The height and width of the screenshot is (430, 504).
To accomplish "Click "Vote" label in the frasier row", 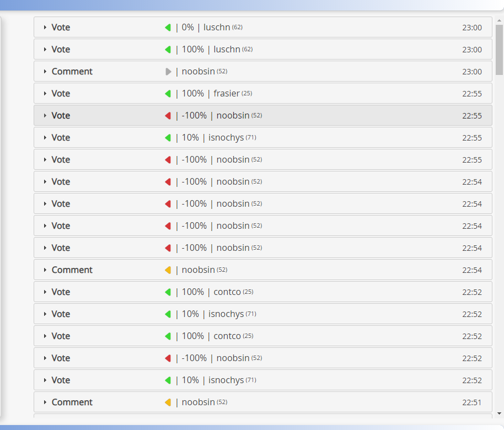I will pyautogui.click(x=61, y=94).
